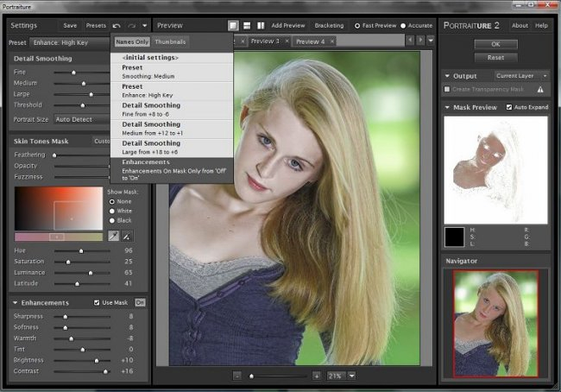Viewport: 561px width, 392px height.
Task: Click the zoom out minus button
Action: pyautogui.click(x=237, y=376)
